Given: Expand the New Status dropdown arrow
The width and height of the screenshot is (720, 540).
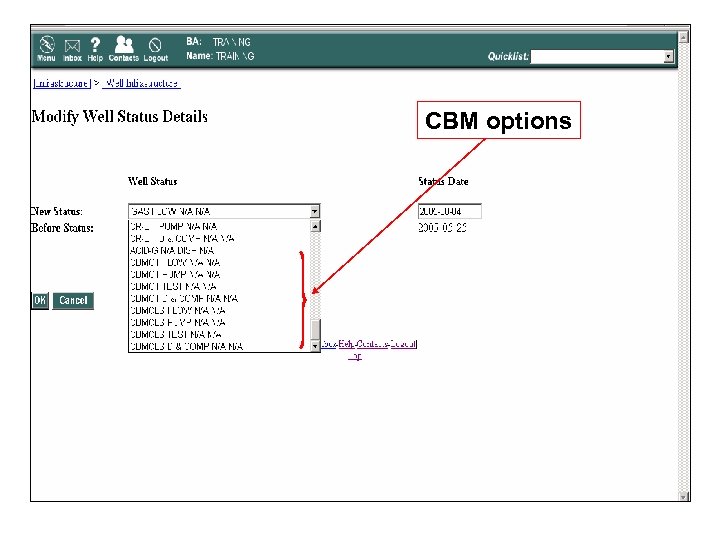Looking at the screenshot, I should pyautogui.click(x=315, y=211).
